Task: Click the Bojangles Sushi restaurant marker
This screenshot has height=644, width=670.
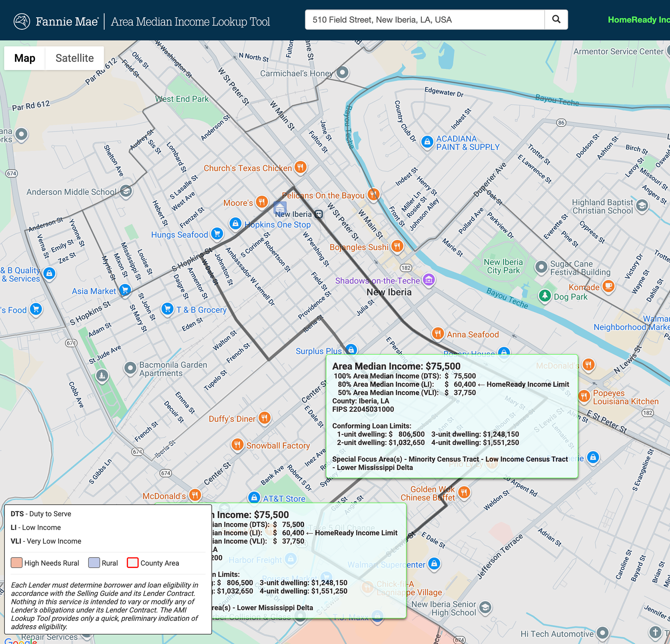Action: point(397,246)
